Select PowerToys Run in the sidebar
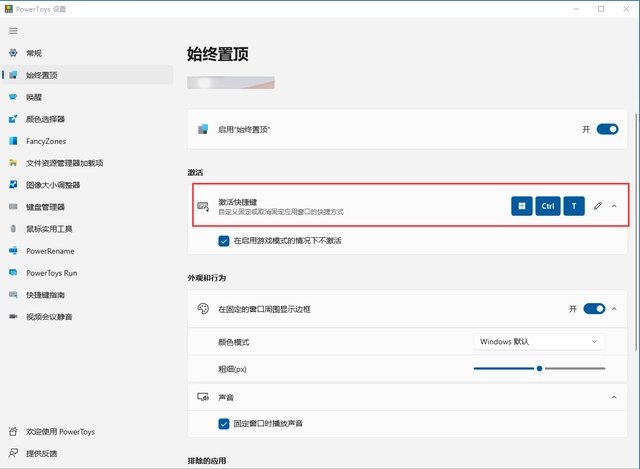Screen dimensions: 640x469 coord(52,273)
